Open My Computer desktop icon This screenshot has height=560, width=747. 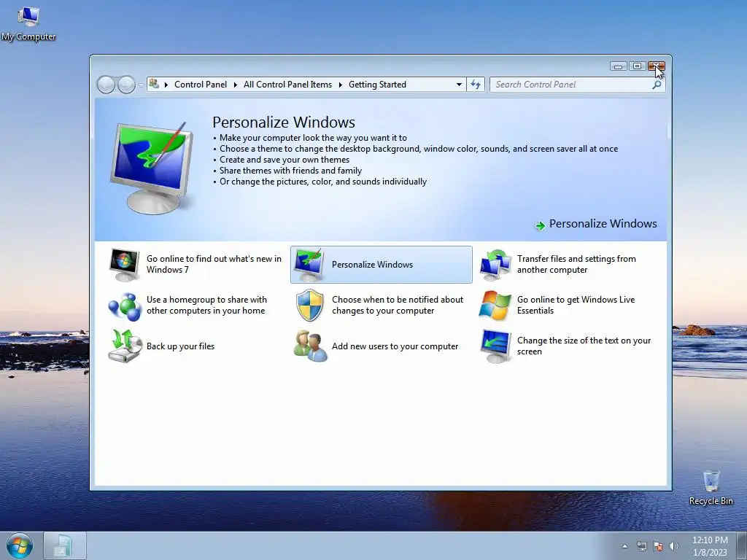tap(28, 24)
